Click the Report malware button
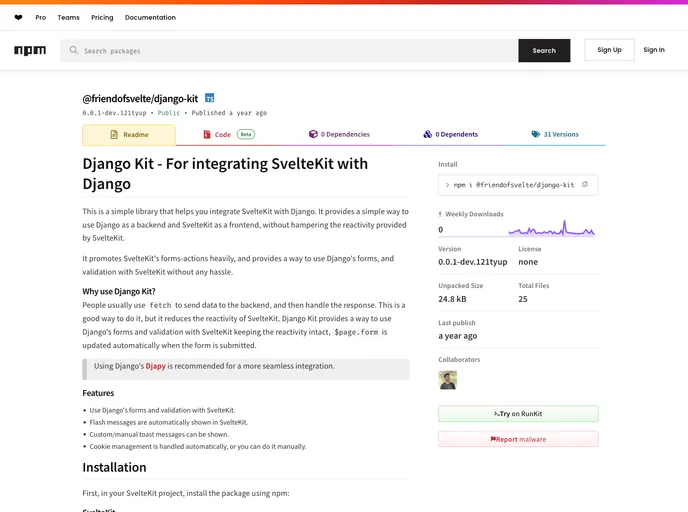 tap(518, 439)
